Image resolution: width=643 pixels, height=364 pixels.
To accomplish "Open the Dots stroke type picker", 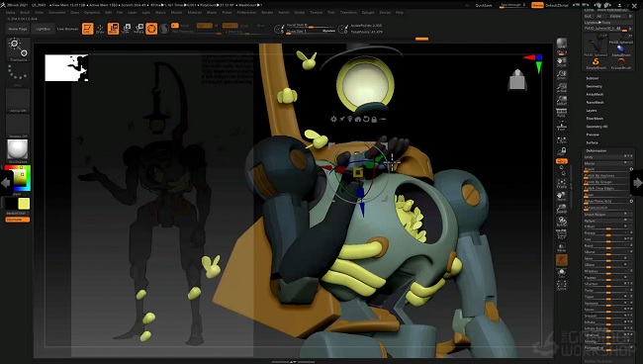I will point(18,75).
